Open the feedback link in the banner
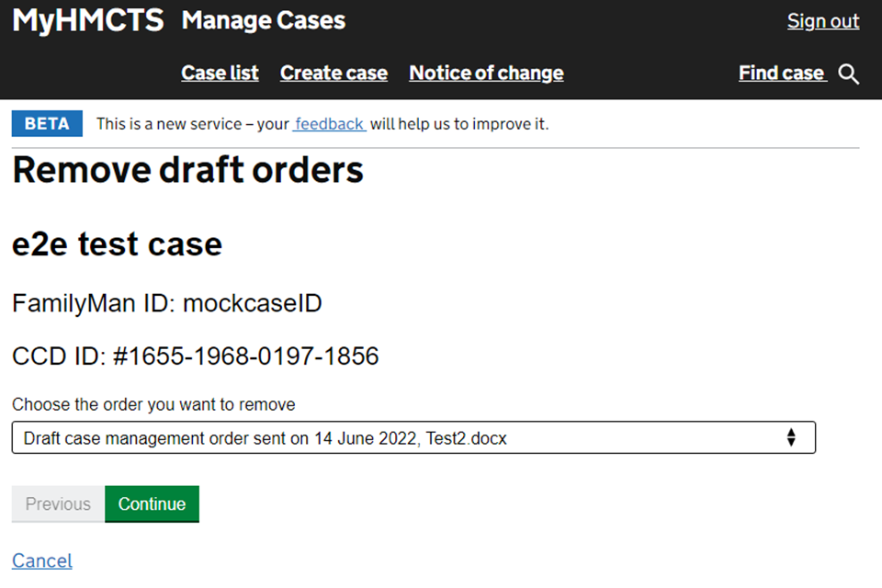Screen dimensions: 882x588 pyautogui.click(x=329, y=123)
